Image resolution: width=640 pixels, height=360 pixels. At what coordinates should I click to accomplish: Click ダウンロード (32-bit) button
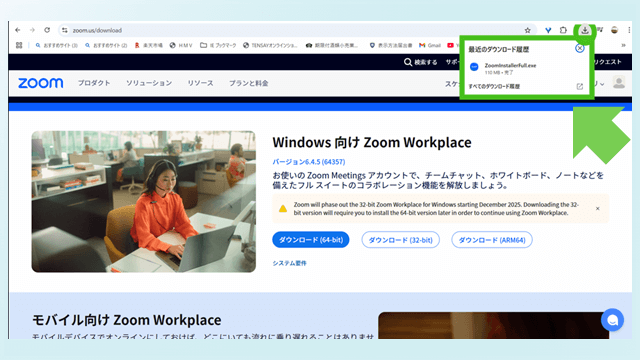[x=400, y=240]
